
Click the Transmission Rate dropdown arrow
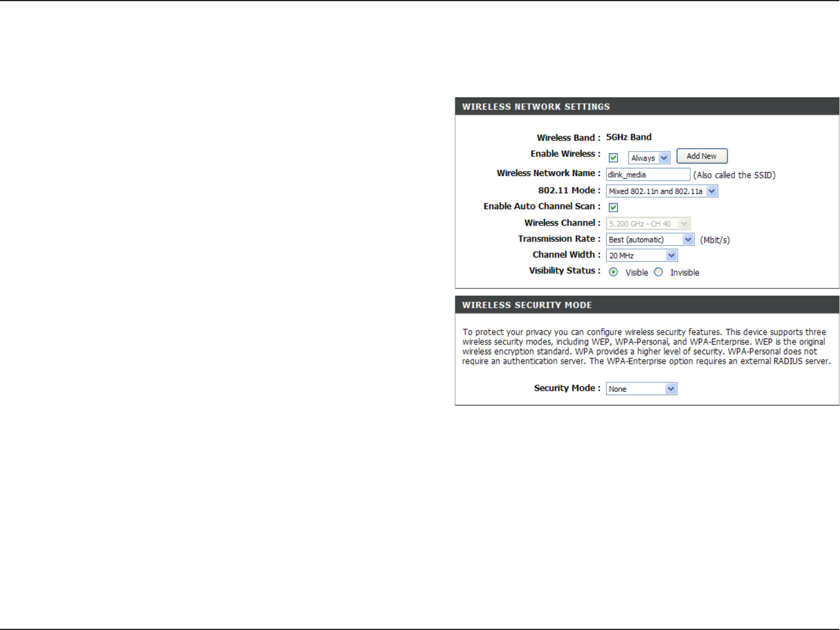tap(688, 240)
